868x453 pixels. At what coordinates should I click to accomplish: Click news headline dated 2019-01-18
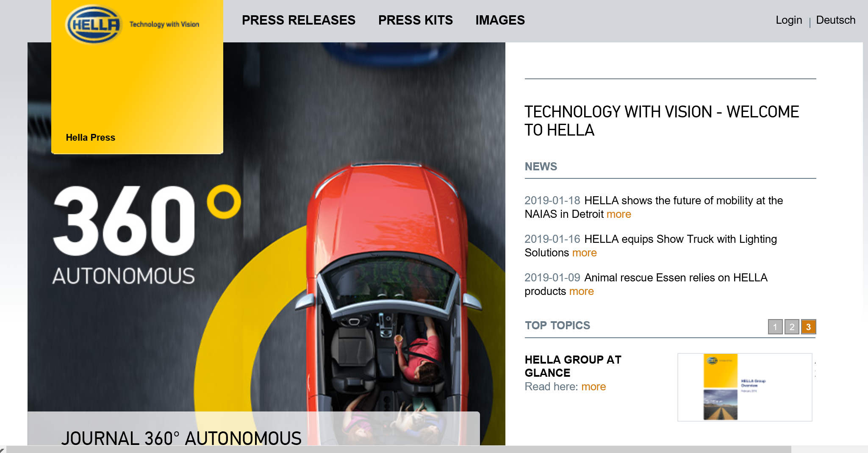point(654,207)
